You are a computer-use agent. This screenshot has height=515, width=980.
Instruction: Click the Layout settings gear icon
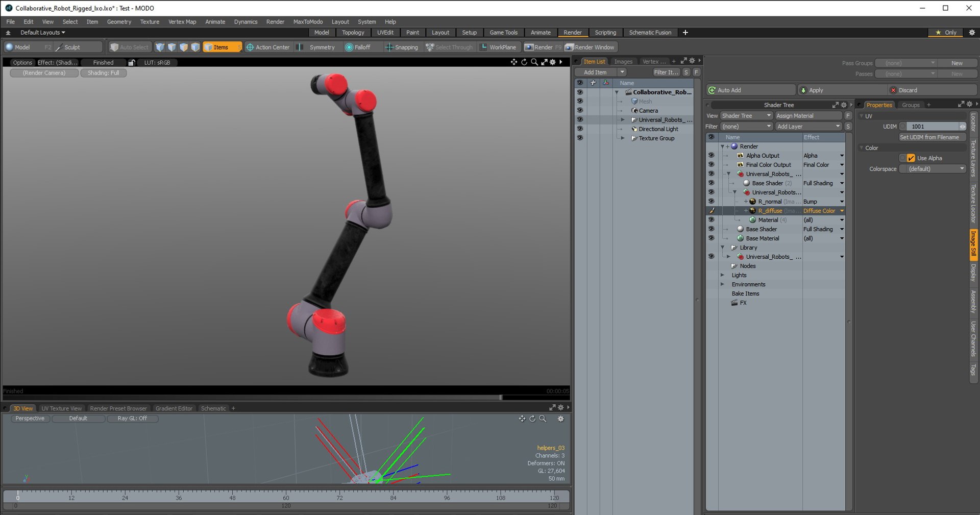click(x=972, y=32)
